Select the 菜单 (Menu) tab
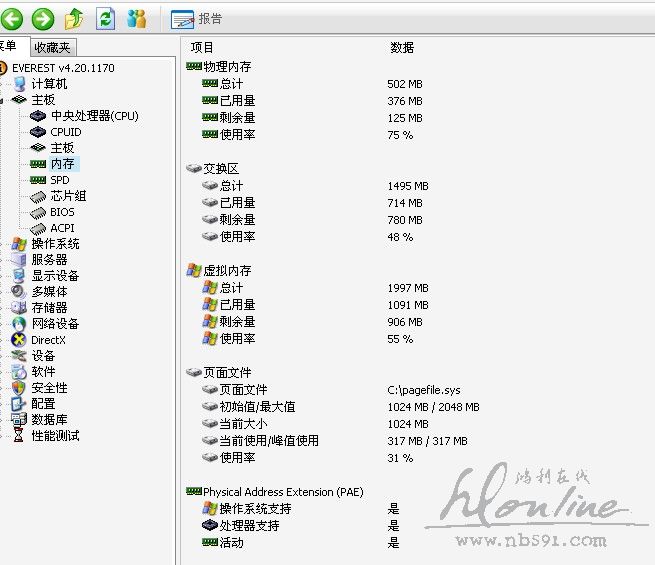655x565 pixels. click(10, 47)
